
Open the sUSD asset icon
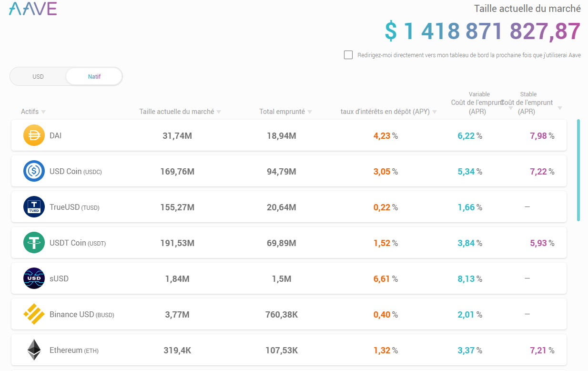[34, 278]
